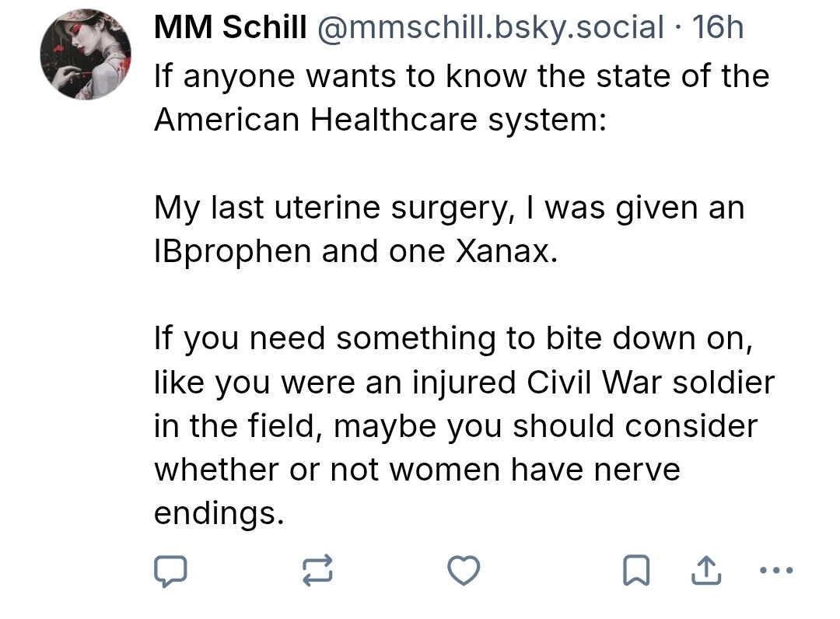Click the 'in the field, maybe you' line
Viewport: 840px width, 619px height.
click(x=455, y=426)
